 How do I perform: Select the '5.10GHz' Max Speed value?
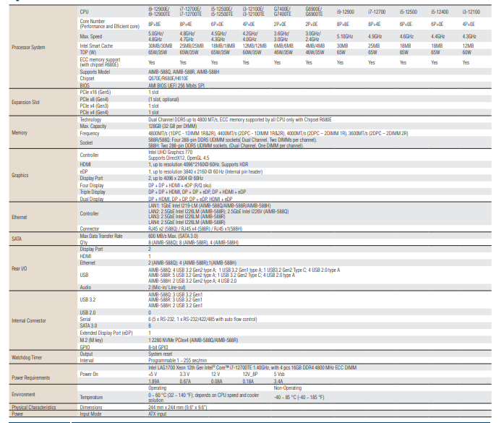[345, 37]
